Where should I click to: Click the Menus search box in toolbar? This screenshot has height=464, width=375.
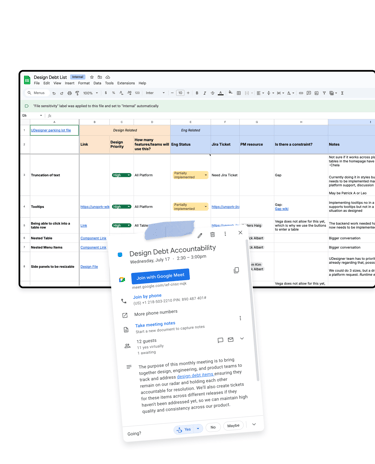(37, 93)
